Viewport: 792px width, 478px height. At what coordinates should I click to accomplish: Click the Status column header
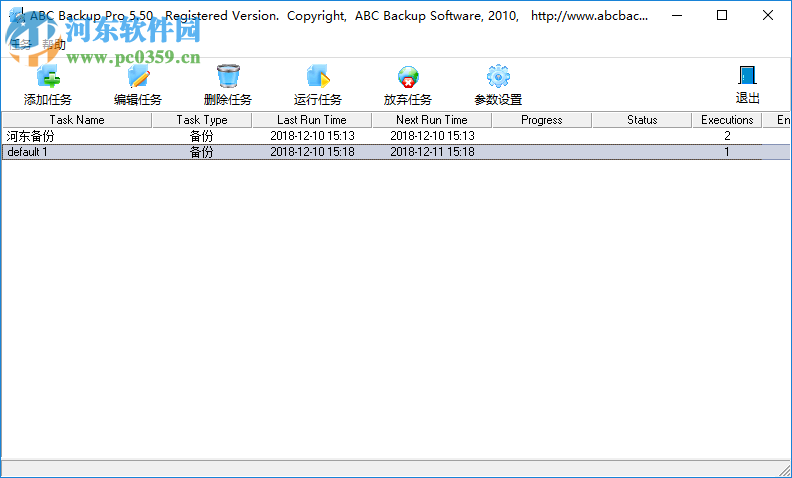[x=642, y=120]
